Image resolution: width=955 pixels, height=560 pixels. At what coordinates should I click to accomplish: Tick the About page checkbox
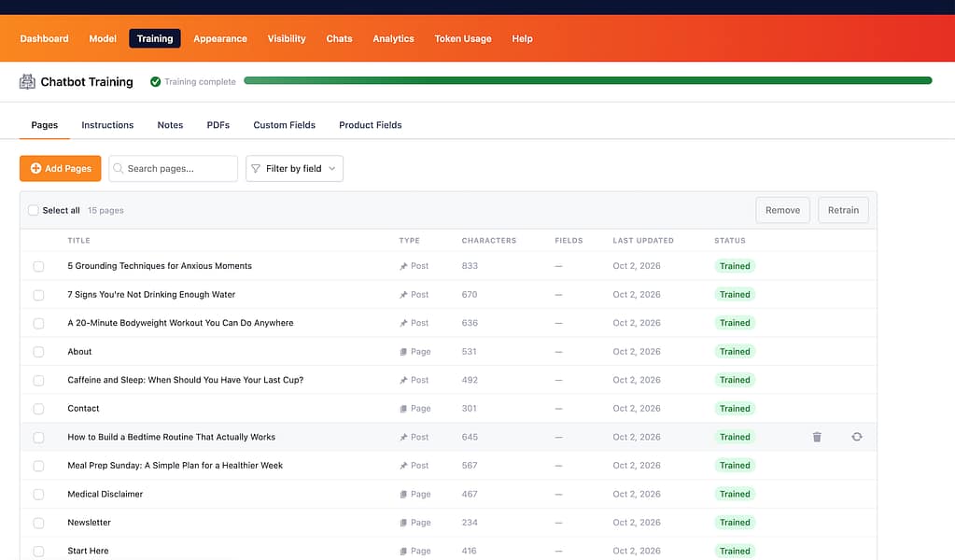click(38, 352)
